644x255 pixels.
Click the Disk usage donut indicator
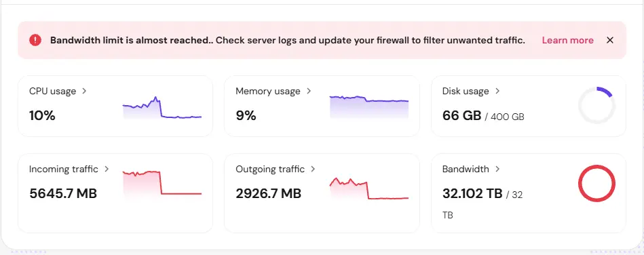596,105
